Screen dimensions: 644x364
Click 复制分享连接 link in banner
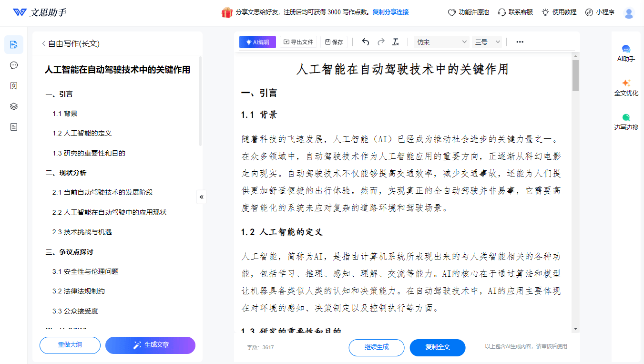[390, 12]
